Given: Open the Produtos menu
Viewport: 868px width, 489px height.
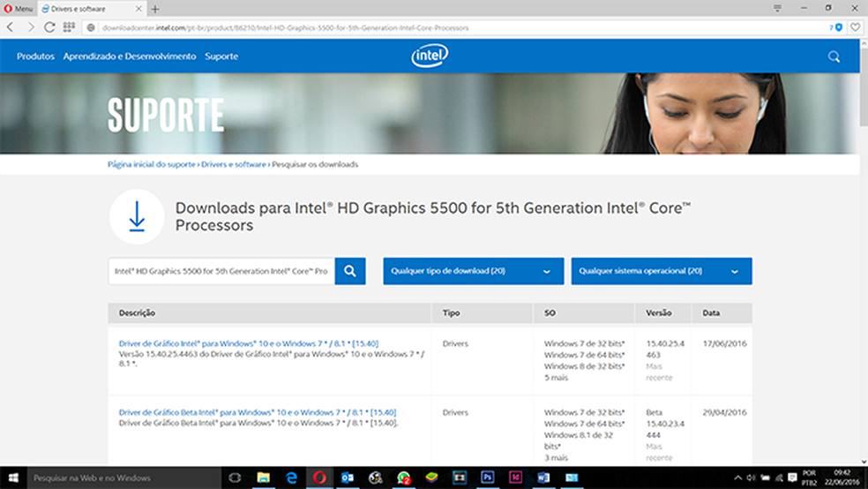Looking at the screenshot, I should [35, 56].
